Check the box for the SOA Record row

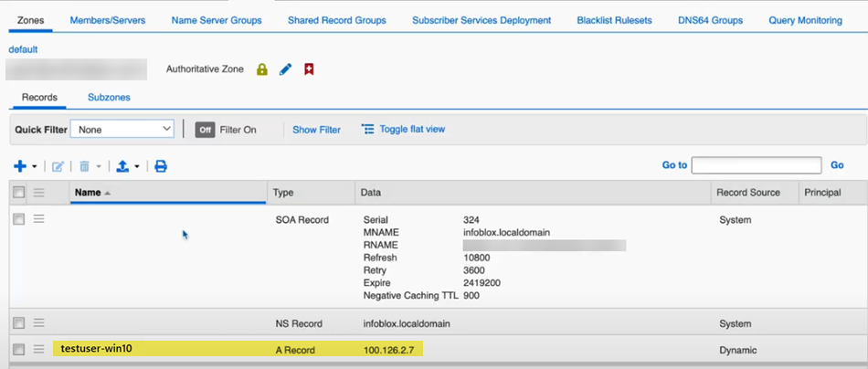click(18, 220)
